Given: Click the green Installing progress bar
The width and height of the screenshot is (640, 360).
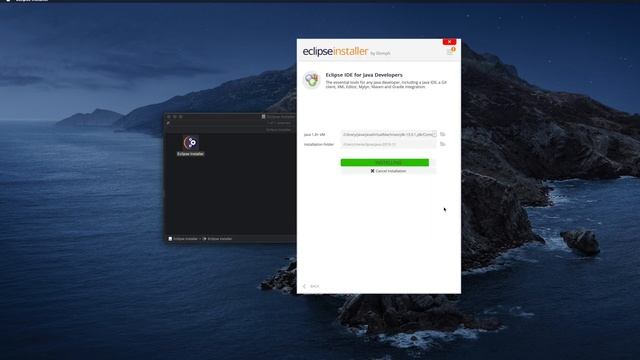Looking at the screenshot, I should tap(384, 162).
